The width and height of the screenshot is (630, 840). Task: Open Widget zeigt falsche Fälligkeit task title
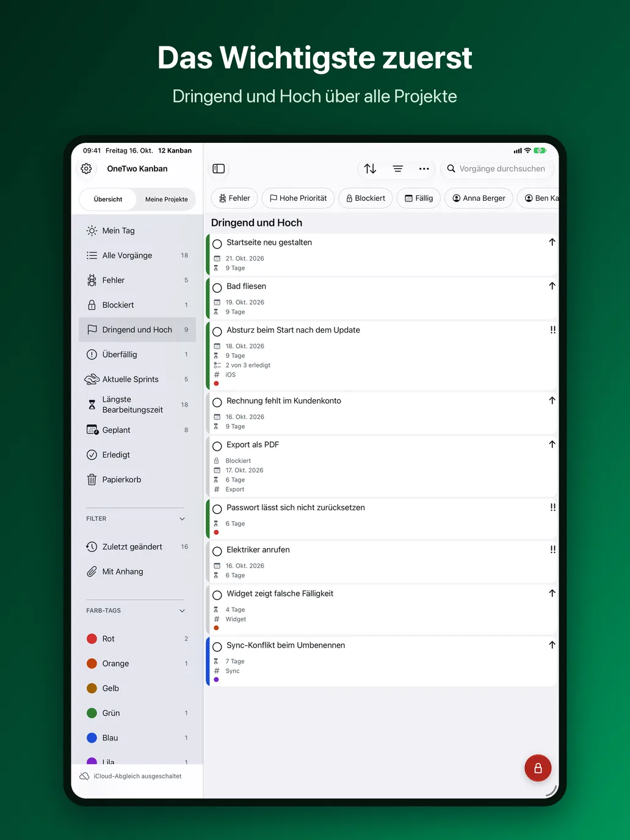[280, 593]
